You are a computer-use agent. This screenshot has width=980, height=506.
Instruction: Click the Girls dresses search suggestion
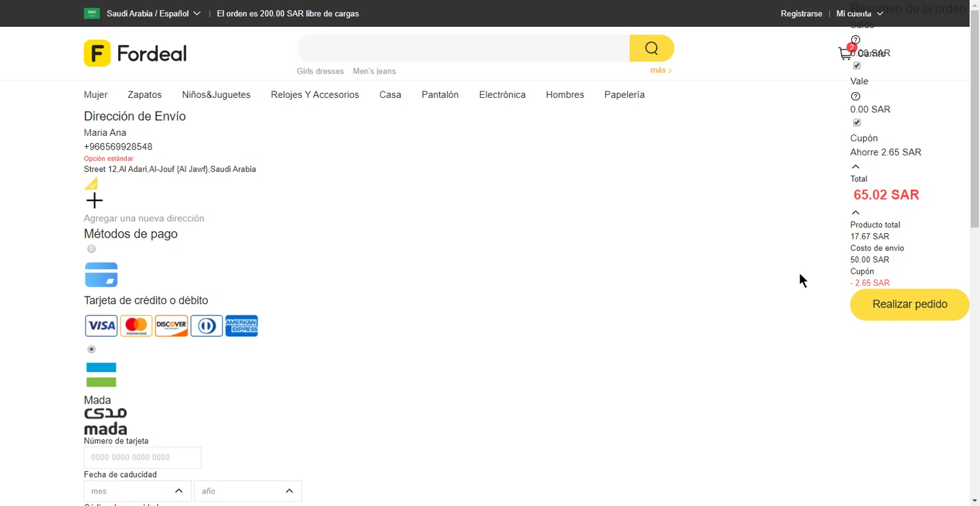point(320,71)
